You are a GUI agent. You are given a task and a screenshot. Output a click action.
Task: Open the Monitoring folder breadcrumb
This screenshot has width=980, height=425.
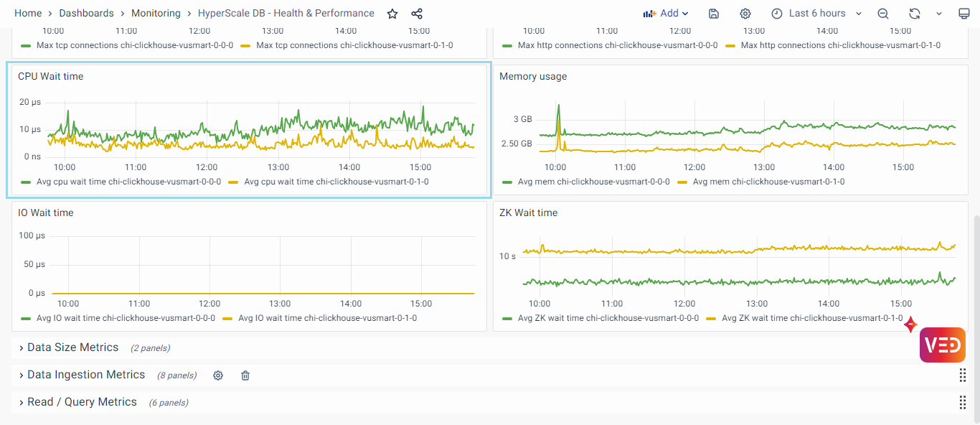click(x=156, y=14)
